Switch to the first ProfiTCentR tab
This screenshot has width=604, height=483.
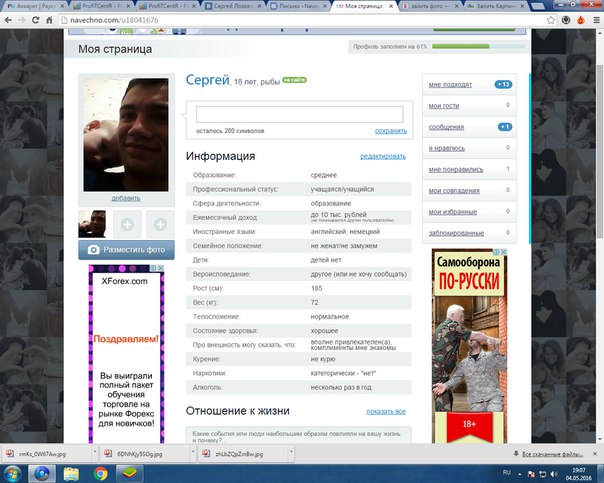99,6
